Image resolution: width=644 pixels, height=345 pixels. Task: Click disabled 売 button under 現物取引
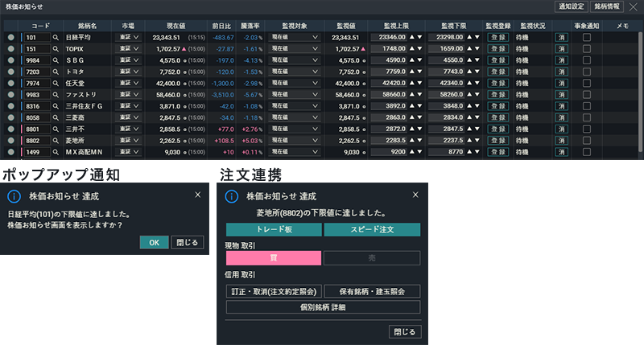tap(372, 258)
